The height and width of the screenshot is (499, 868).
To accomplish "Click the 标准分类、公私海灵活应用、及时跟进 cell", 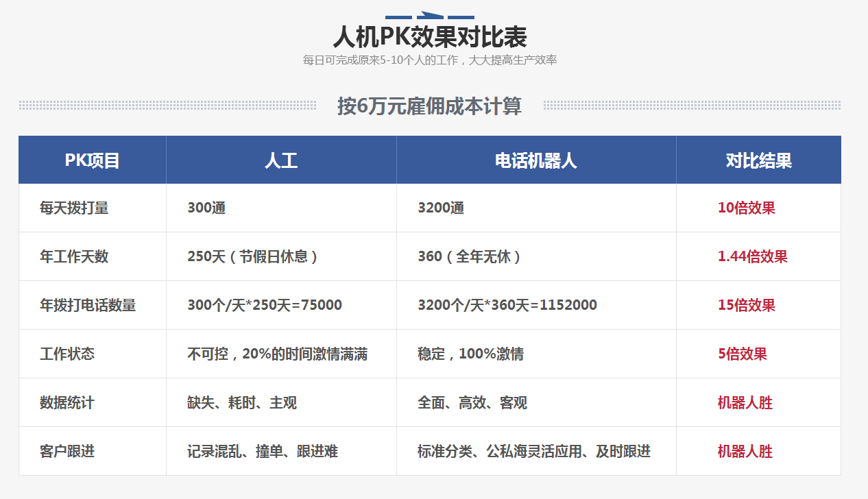I will pyautogui.click(x=534, y=452).
